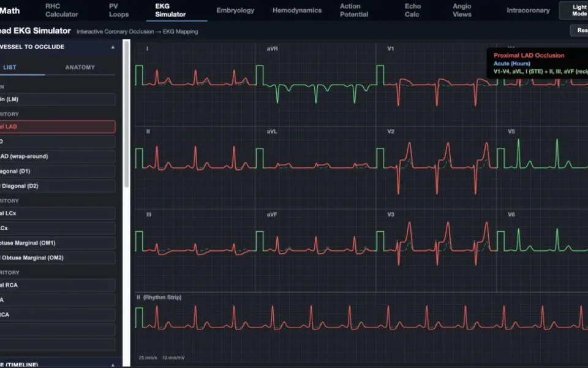Click the left panel vertical scrollbar
This screenshot has height=368, width=588.
point(127,115)
